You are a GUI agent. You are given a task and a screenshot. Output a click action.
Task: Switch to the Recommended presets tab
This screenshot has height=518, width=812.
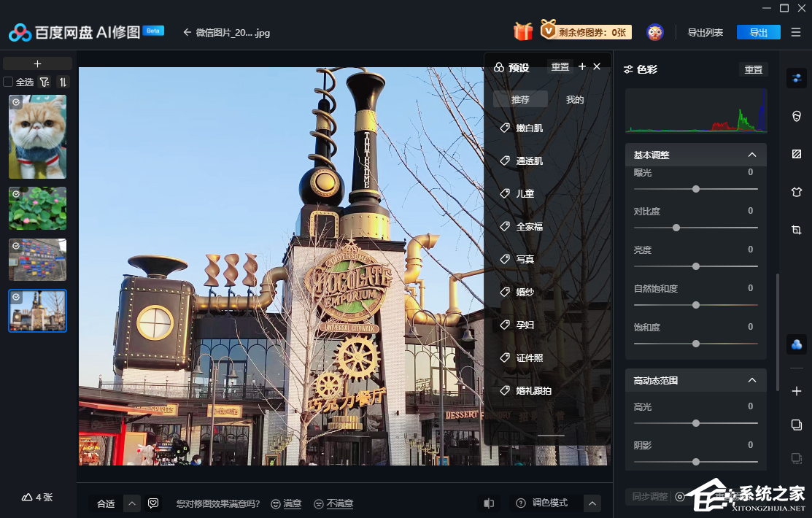520,99
